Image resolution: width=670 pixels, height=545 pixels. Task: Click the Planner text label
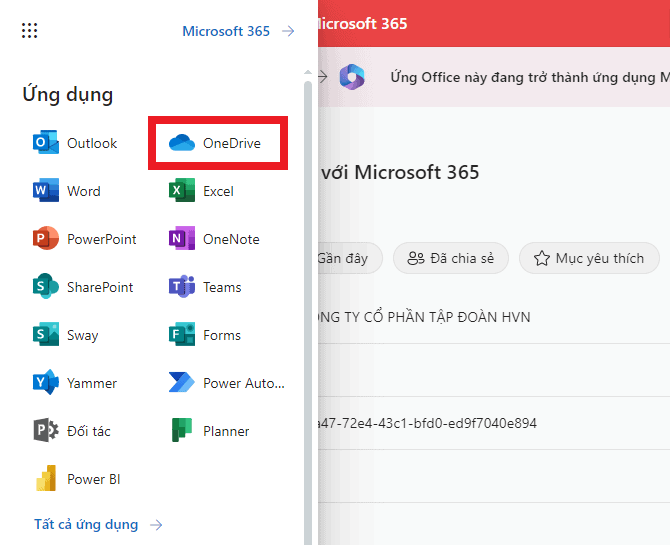[226, 431]
